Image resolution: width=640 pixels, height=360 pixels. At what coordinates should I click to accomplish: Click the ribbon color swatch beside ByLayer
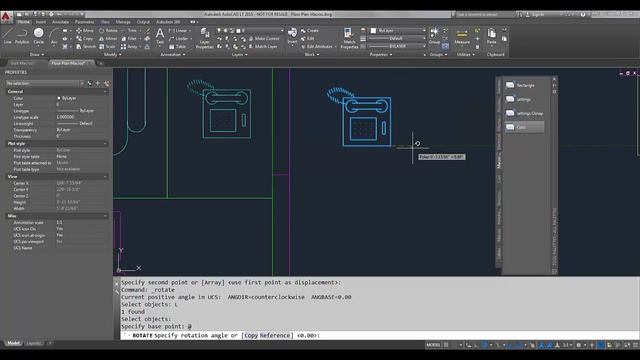373,31
